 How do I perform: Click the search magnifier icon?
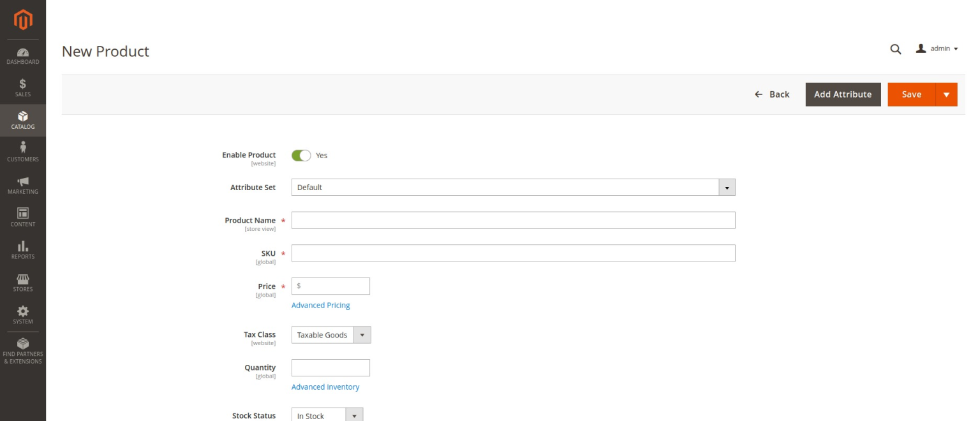[896, 49]
